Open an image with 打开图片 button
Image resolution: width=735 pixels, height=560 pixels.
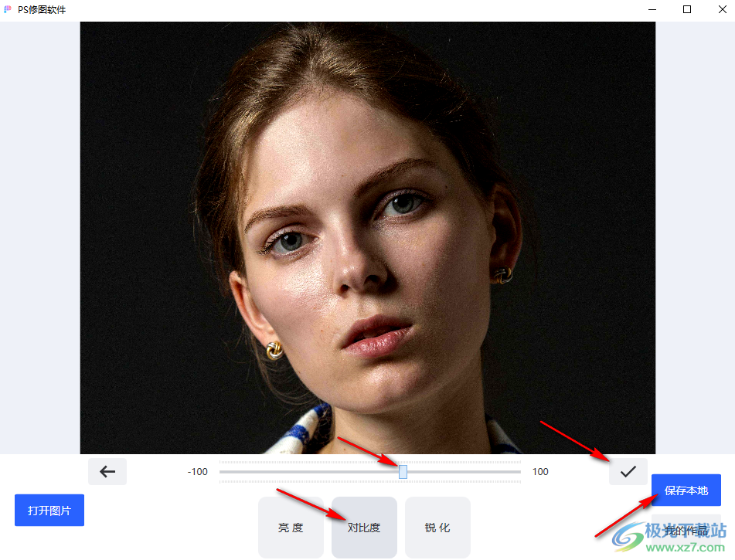pos(49,511)
